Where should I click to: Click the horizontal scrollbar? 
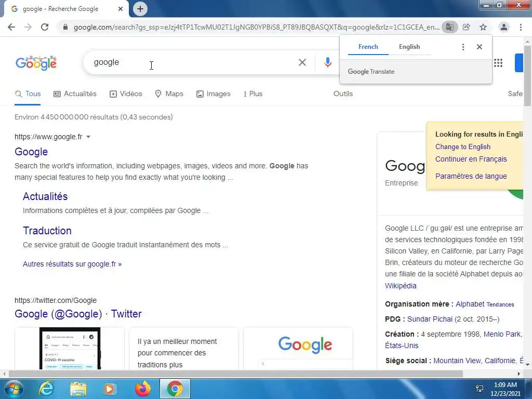click(x=235, y=374)
